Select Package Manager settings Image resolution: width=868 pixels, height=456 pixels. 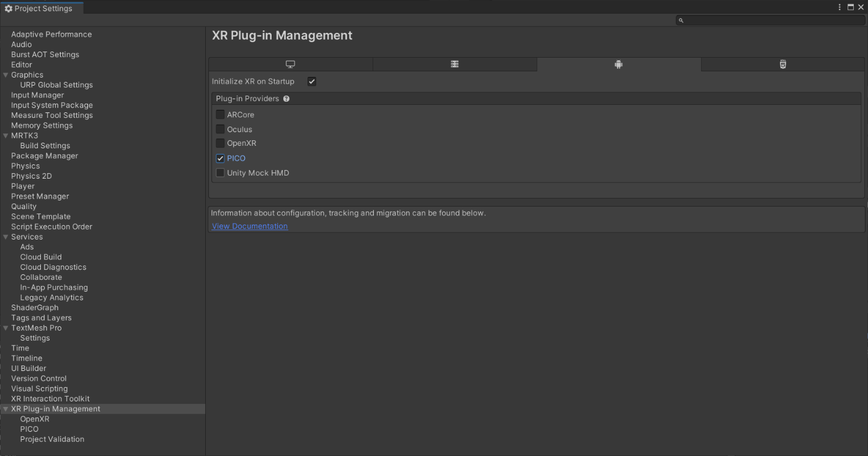[45, 156]
